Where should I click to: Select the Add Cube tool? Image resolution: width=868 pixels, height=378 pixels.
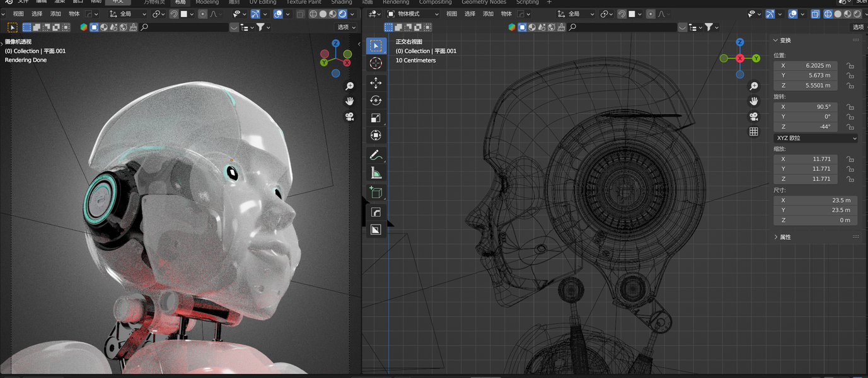click(376, 193)
